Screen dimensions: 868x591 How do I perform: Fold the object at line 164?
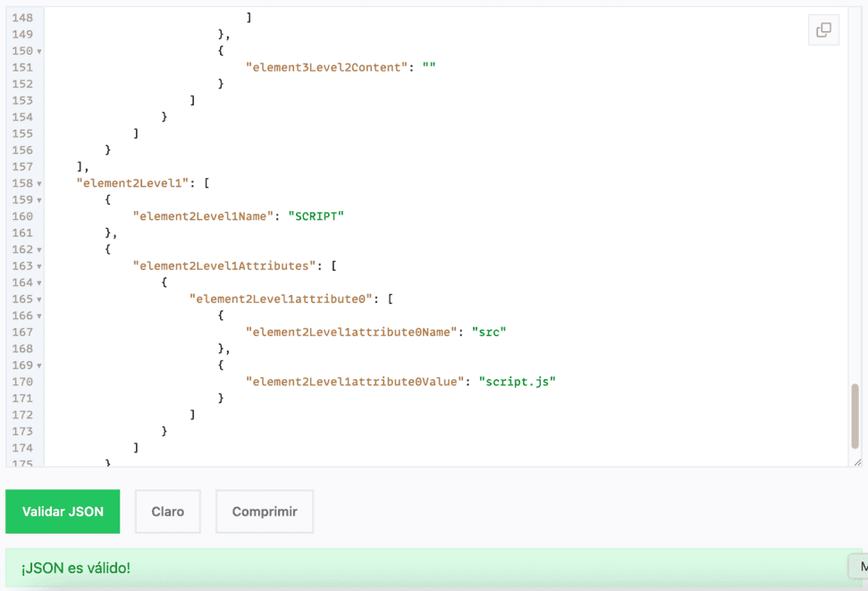(x=39, y=283)
